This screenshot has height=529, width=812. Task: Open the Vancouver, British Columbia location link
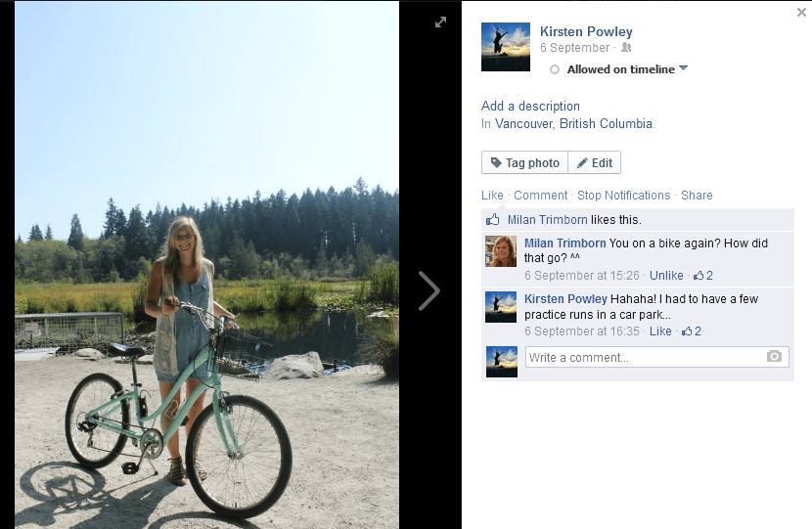pyautogui.click(x=573, y=124)
